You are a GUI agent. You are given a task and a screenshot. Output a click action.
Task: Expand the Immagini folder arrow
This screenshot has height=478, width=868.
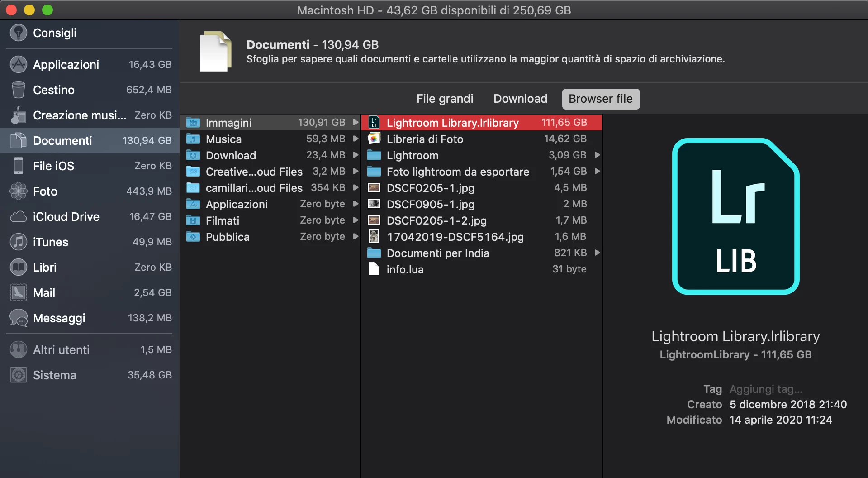[x=356, y=122]
